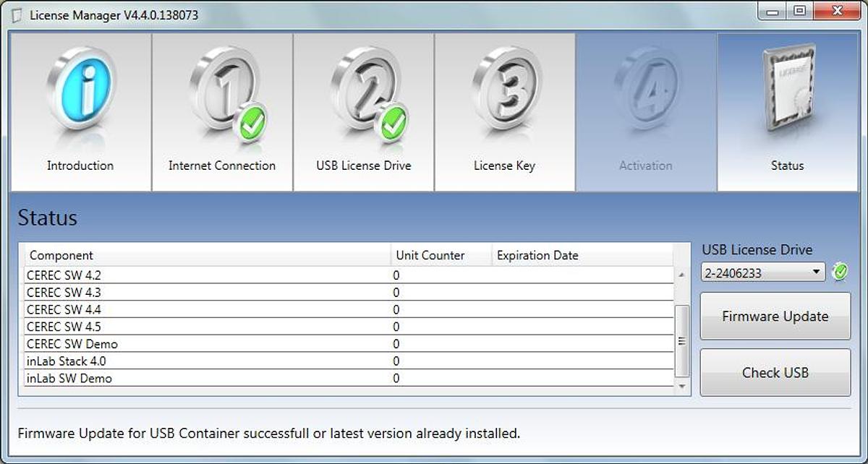The image size is (868, 464).
Task: Click the list scroll up arrow
Action: point(681,275)
